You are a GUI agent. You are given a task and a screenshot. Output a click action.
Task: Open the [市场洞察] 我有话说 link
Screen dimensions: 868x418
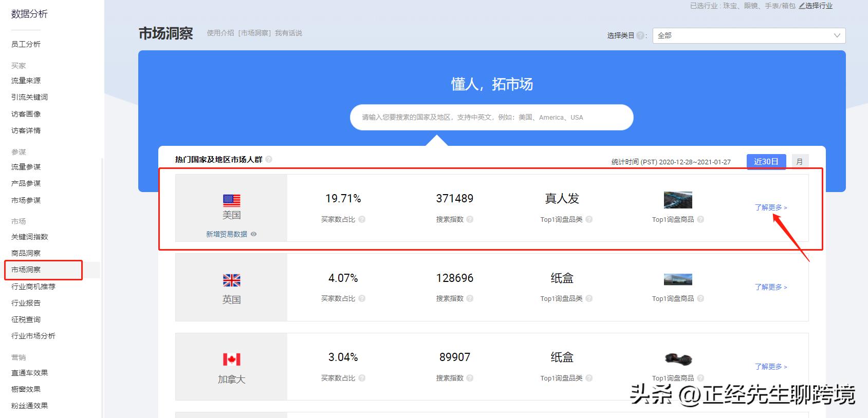click(x=270, y=33)
